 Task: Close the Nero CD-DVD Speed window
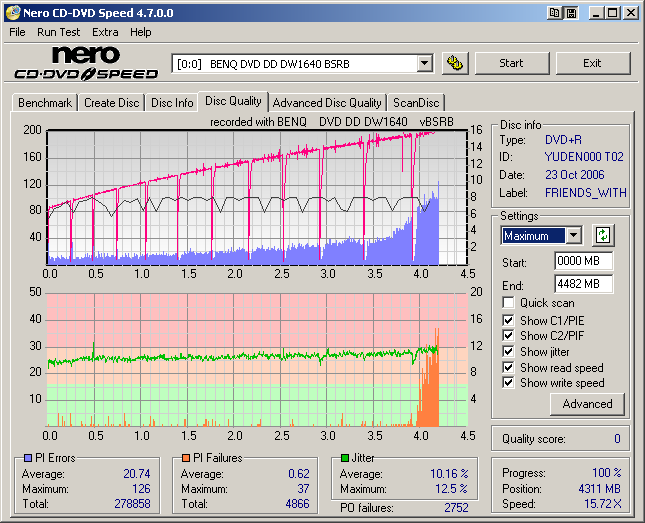tap(630, 13)
